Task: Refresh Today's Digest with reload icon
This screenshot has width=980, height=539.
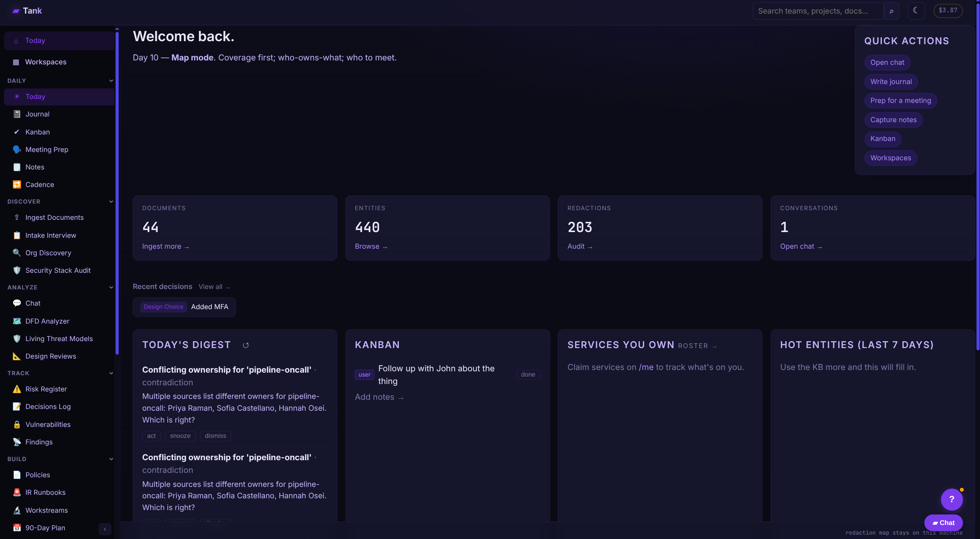Action: [x=246, y=345]
